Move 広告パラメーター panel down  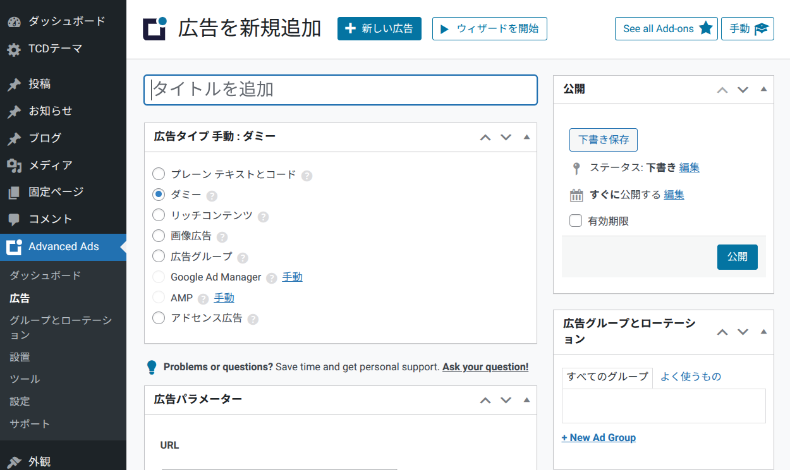[x=506, y=400]
